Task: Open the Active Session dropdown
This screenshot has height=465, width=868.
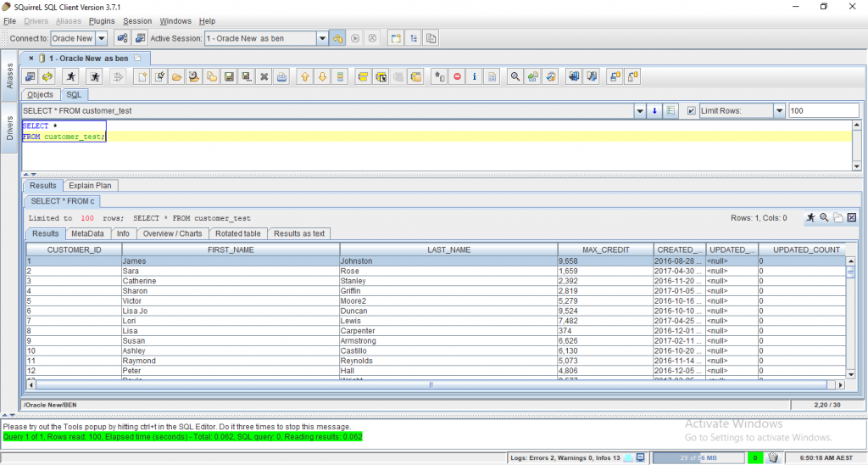Action: click(322, 38)
